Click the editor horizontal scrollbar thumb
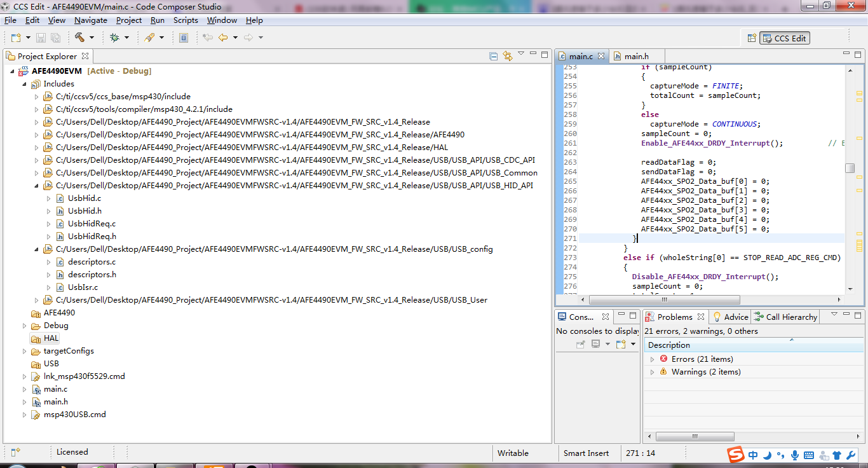This screenshot has height=468, width=868. (665, 299)
